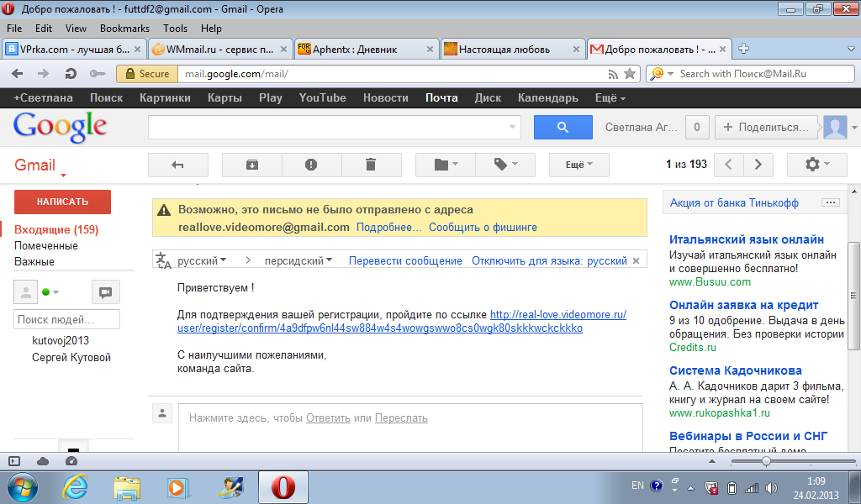The width and height of the screenshot is (861, 504).
Task: Open the Gmail product switcher dropdown
Action: [x=39, y=165]
